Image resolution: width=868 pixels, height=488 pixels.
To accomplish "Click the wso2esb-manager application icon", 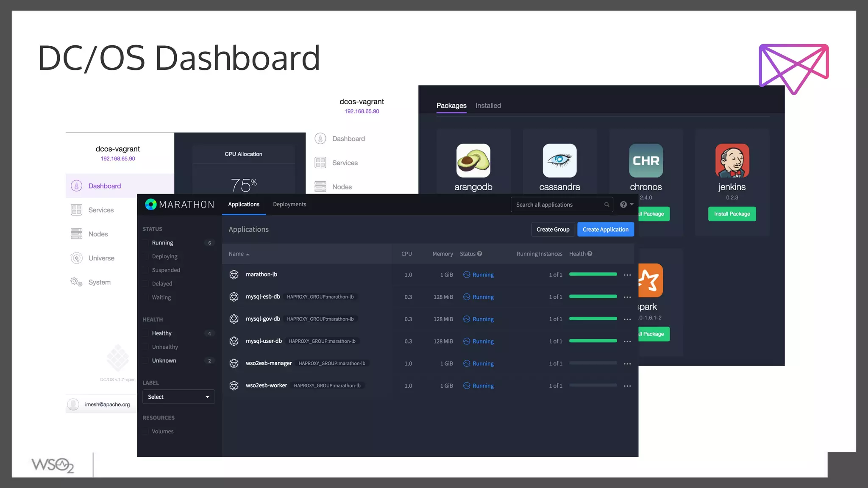I will click(x=234, y=363).
